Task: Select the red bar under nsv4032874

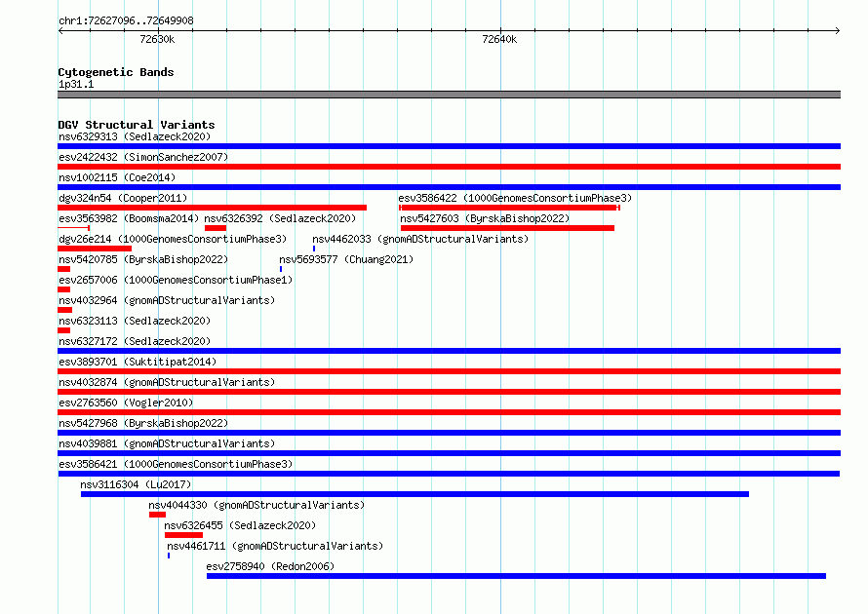Action: pyautogui.click(x=449, y=392)
